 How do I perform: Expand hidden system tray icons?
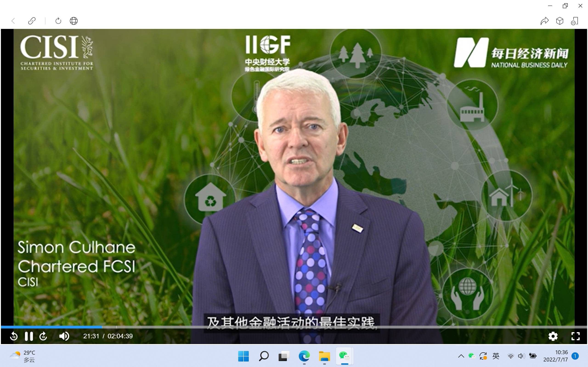coord(461,356)
